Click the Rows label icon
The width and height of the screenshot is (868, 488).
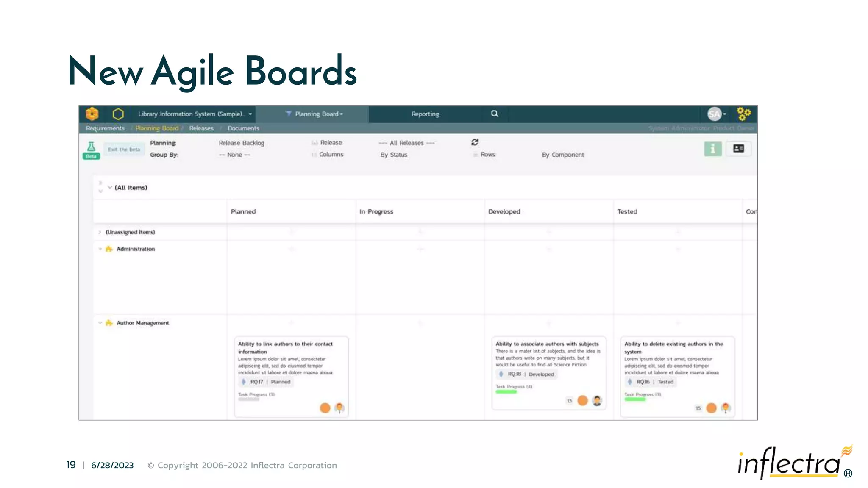coord(476,155)
